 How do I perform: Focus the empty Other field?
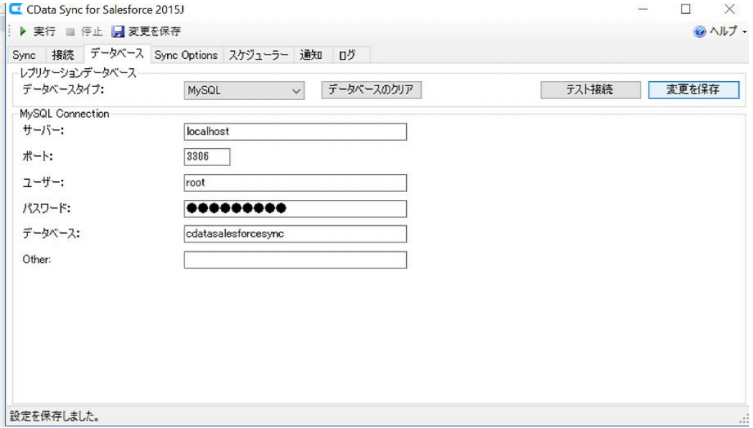(x=295, y=260)
